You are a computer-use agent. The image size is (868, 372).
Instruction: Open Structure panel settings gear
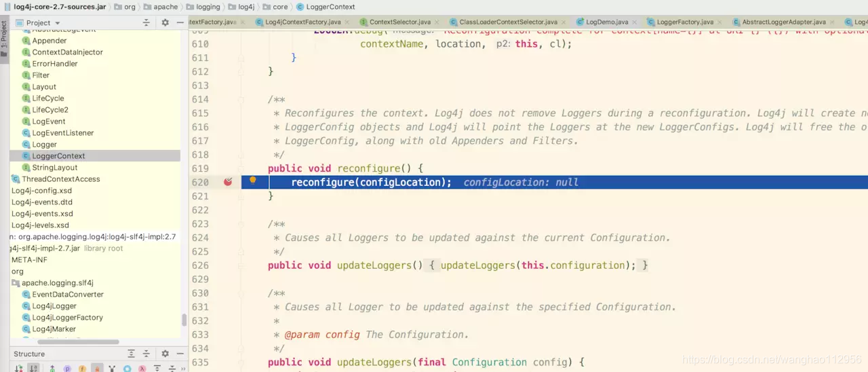point(165,354)
